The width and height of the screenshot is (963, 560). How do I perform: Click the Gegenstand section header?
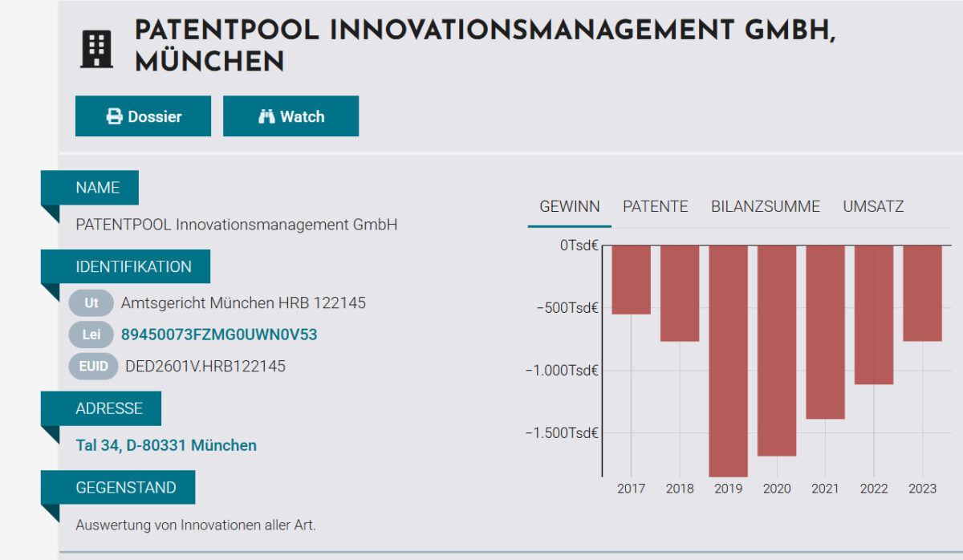[x=126, y=487]
